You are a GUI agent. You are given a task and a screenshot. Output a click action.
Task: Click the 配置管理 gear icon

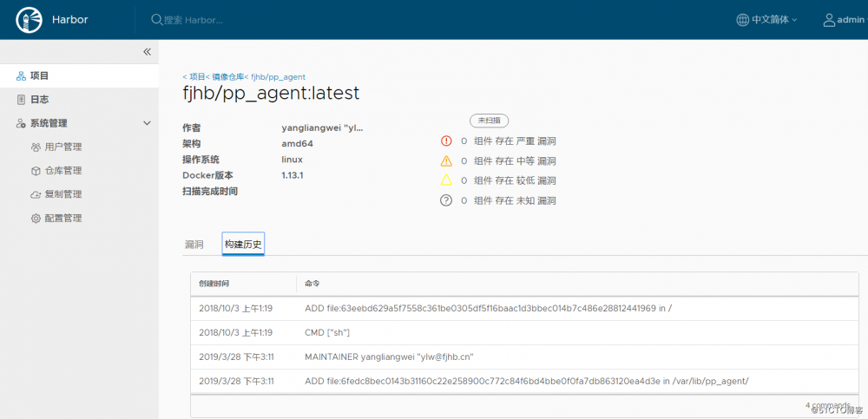point(36,219)
